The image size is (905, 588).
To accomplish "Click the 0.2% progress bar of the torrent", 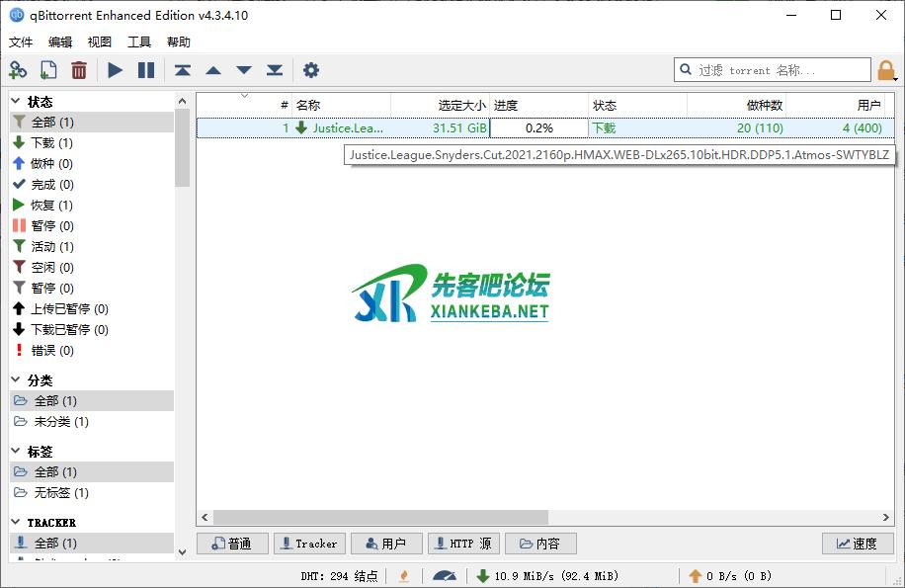I will pyautogui.click(x=538, y=128).
